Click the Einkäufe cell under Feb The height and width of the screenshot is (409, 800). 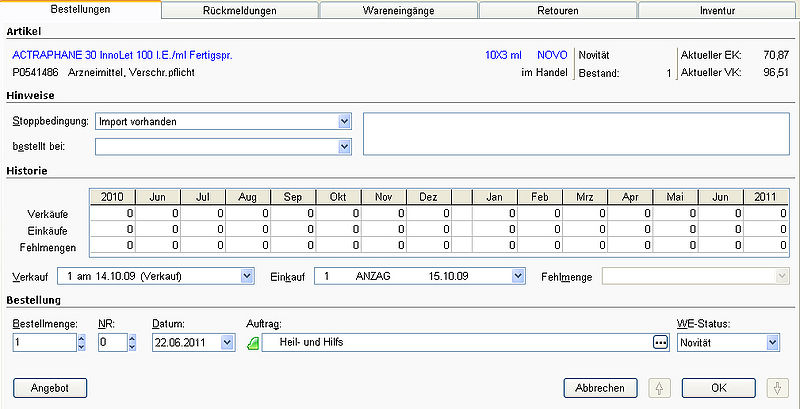pos(539,229)
